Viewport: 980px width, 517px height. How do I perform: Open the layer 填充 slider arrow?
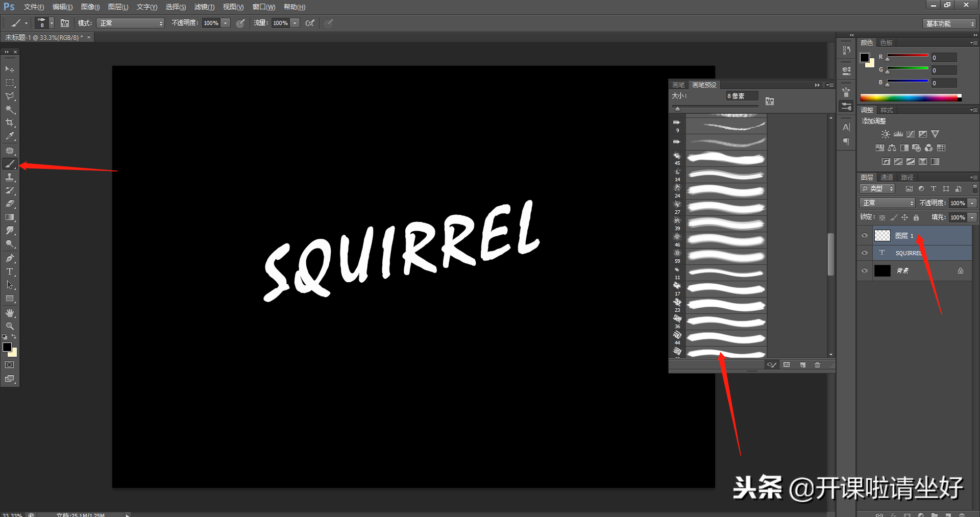tap(972, 217)
